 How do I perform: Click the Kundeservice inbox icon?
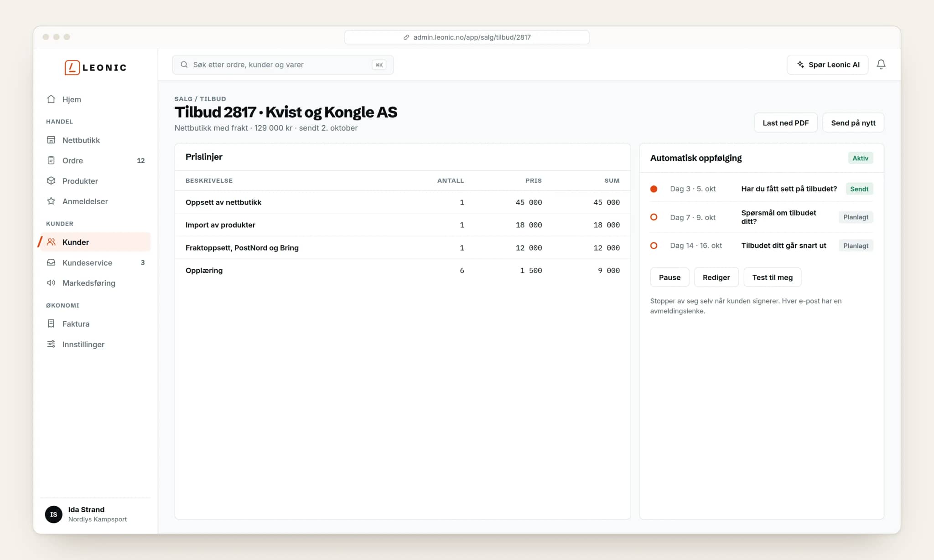(x=51, y=262)
